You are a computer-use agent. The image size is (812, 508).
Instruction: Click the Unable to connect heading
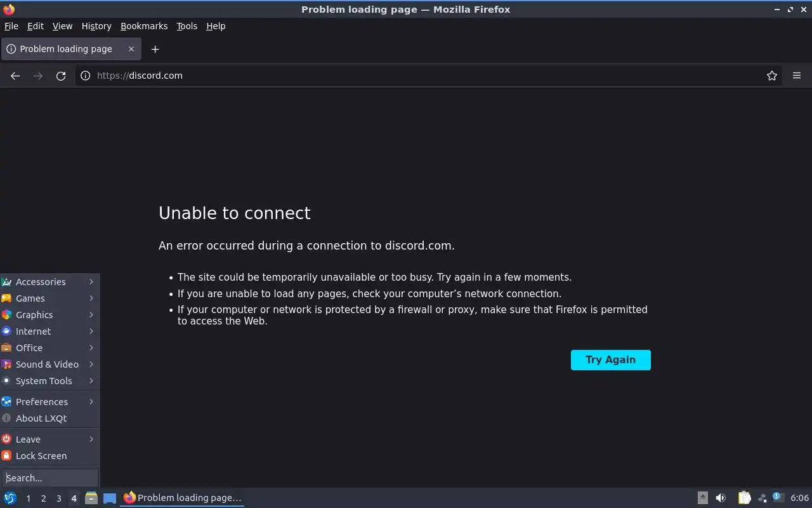point(235,213)
